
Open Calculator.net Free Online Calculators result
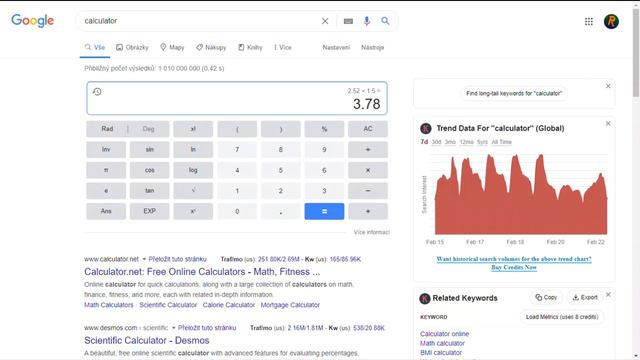(x=202, y=272)
